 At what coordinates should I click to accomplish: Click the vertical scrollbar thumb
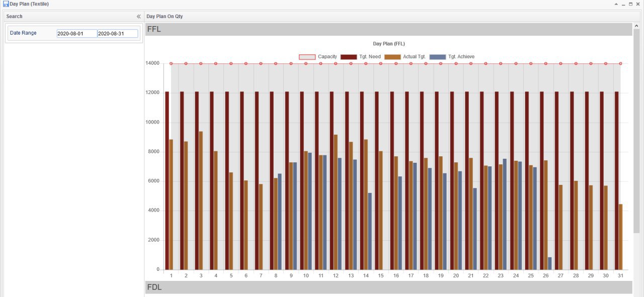click(x=636, y=131)
